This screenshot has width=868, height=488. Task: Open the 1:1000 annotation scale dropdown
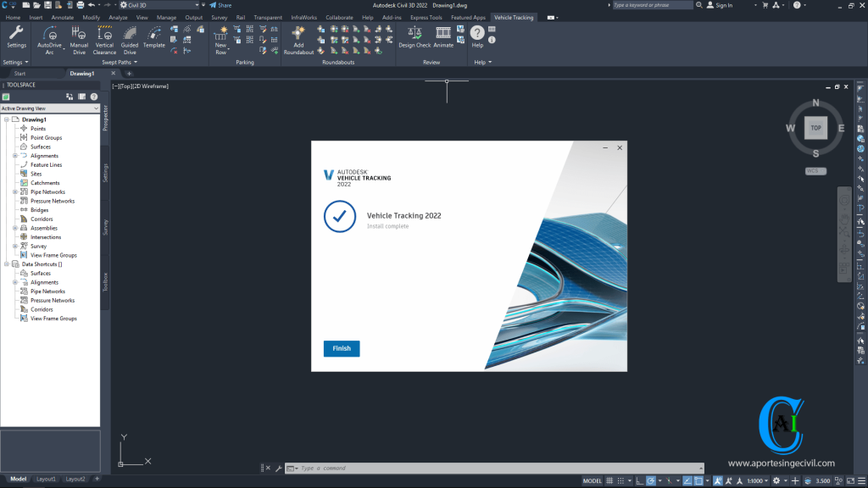(757, 481)
